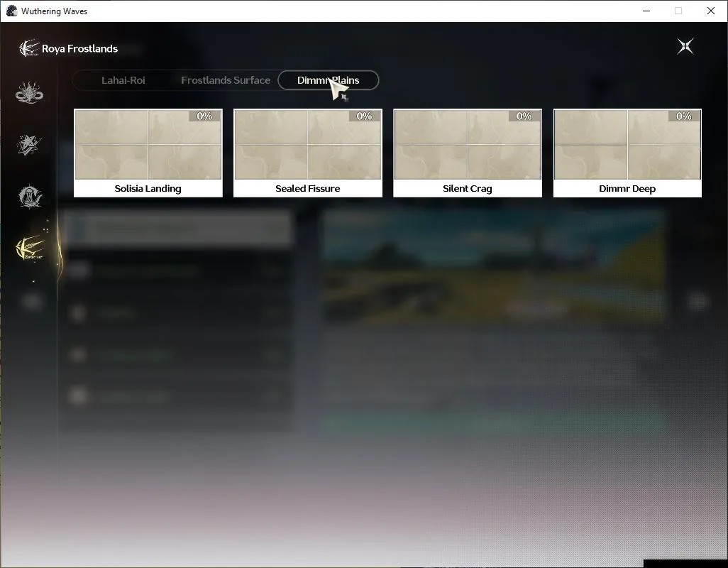Open the Sealed Fissure map card
The height and width of the screenshot is (568, 728).
pyautogui.click(x=308, y=153)
